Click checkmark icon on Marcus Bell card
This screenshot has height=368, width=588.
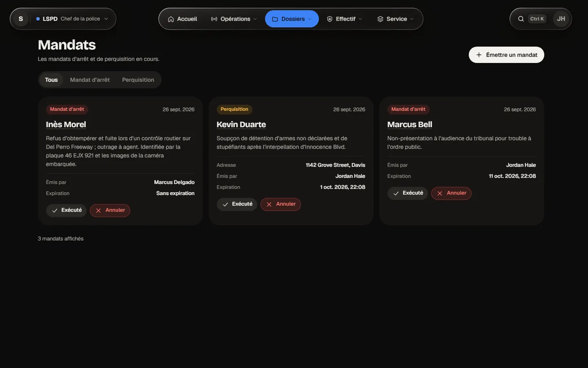tap(396, 193)
